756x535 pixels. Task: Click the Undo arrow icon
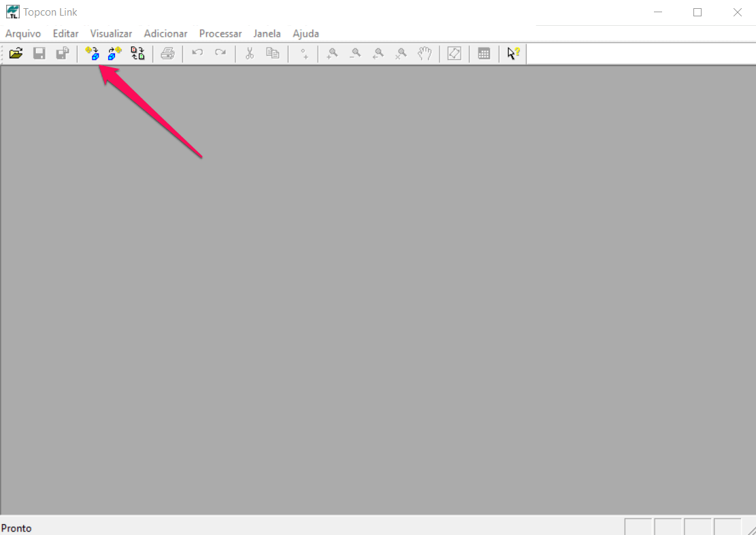point(197,52)
